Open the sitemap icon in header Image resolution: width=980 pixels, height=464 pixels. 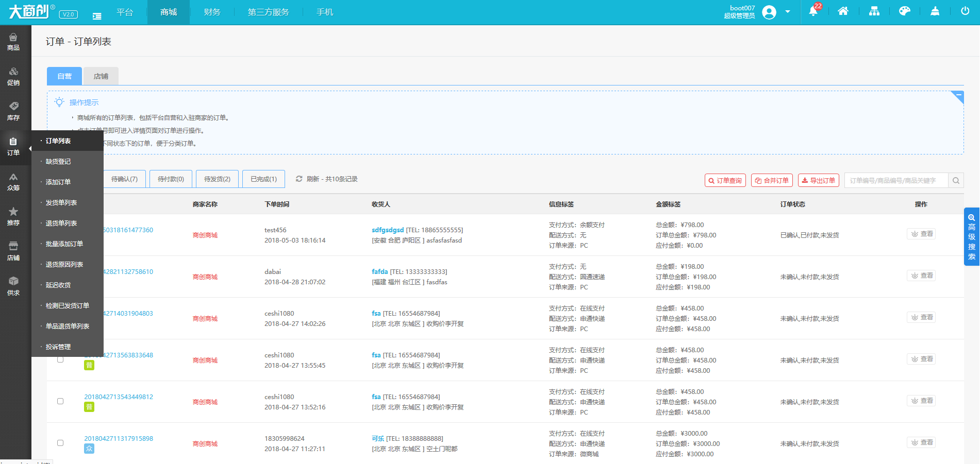pos(874,11)
